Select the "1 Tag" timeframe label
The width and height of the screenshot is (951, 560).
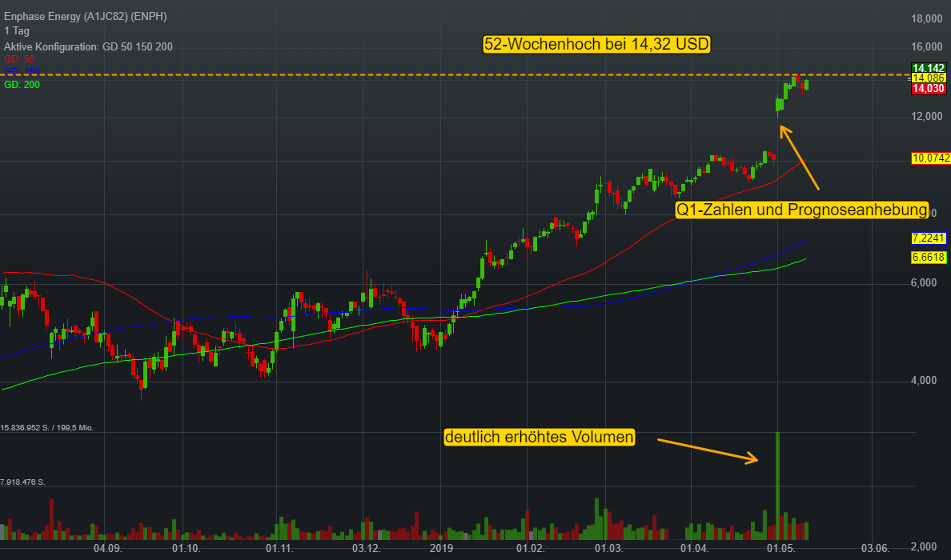click(x=16, y=31)
